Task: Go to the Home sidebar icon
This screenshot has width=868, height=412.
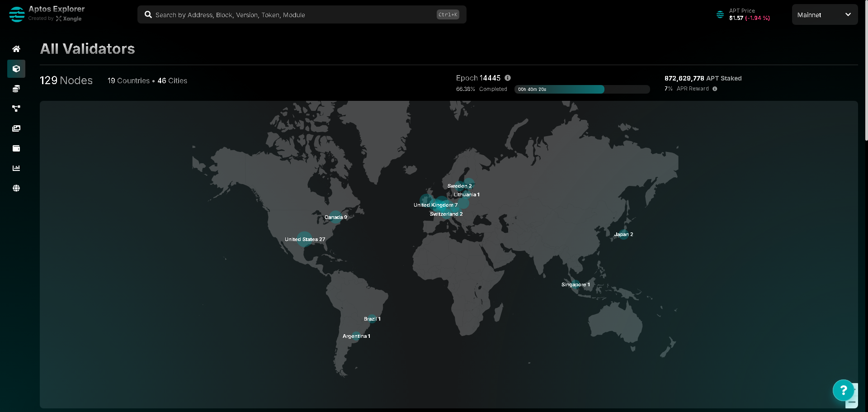Action: click(16, 49)
